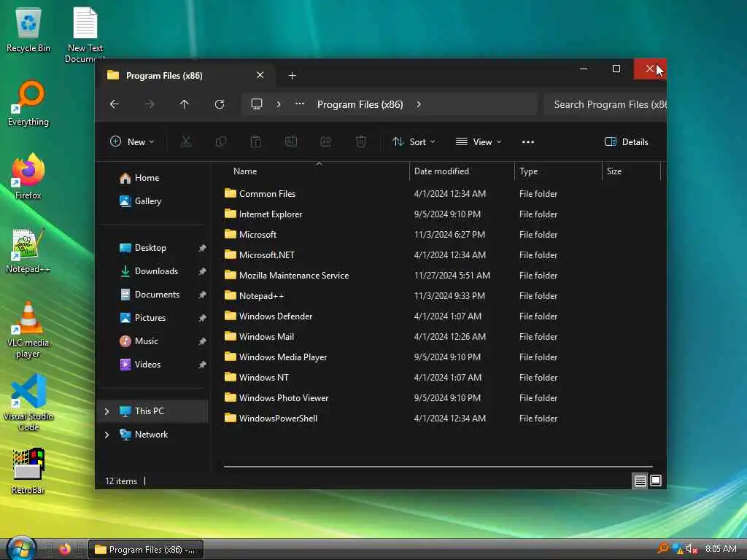Click the Cut scissors icon
The height and width of the screenshot is (560, 747).
pos(186,141)
